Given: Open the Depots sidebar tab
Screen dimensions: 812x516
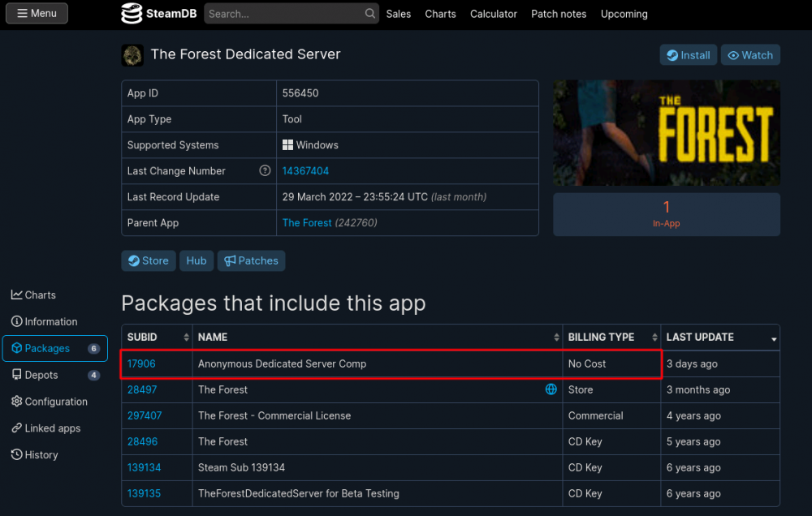Looking at the screenshot, I should 55,375.
